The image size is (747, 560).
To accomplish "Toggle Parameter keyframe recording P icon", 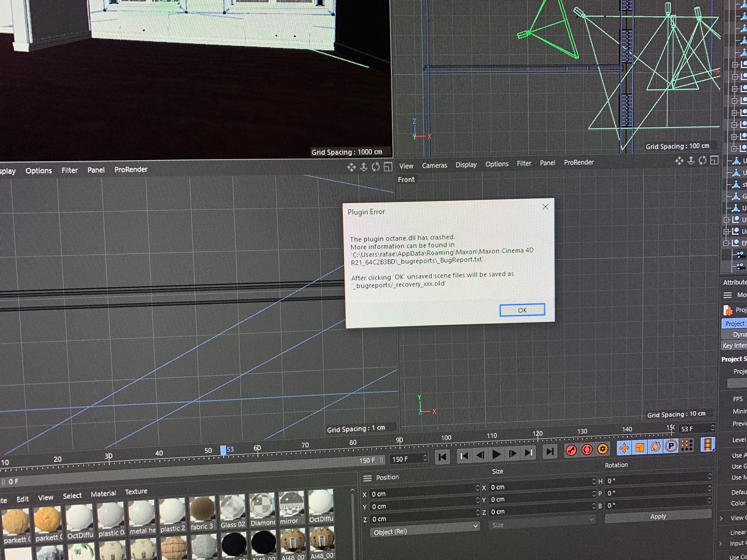I will coord(671,446).
